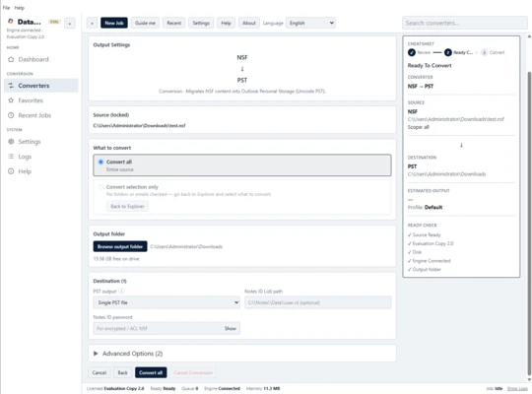The height and width of the screenshot is (394, 532).
Task: Click the Ready step 2 circle
Action: pos(448,52)
